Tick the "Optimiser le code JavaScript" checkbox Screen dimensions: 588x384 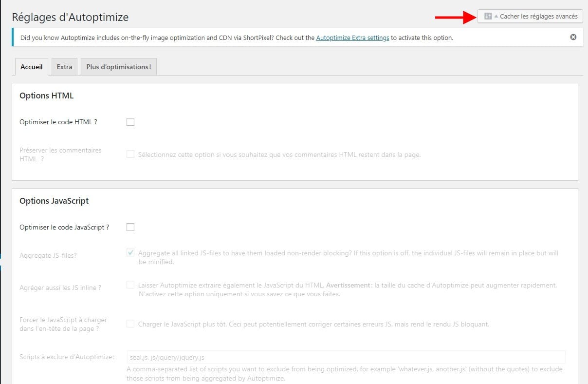(130, 227)
